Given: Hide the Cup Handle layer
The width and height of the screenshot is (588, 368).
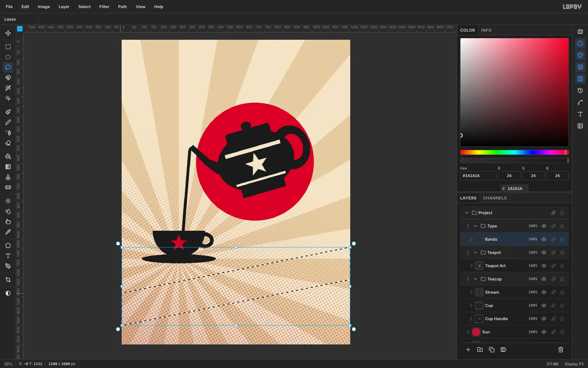Looking at the screenshot, I should coord(544,319).
